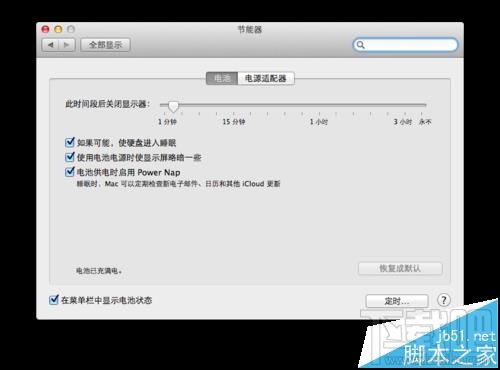
Task: Click the 此时间段后关闭显示器 label
Action: pos(107,104)
